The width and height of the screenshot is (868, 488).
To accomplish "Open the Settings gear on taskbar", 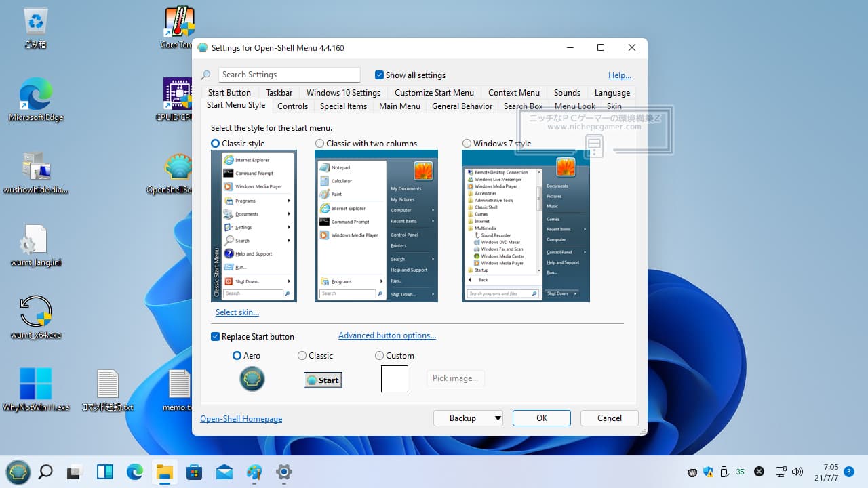I will pyautogui.click(x=284, y=472).
